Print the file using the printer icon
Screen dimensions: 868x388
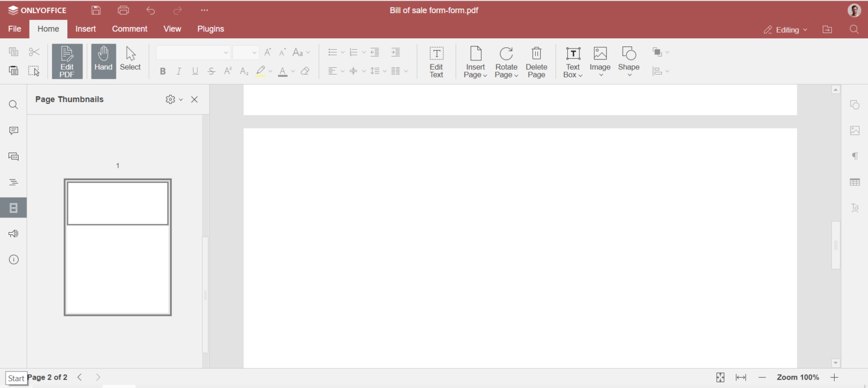coord(123,10)
